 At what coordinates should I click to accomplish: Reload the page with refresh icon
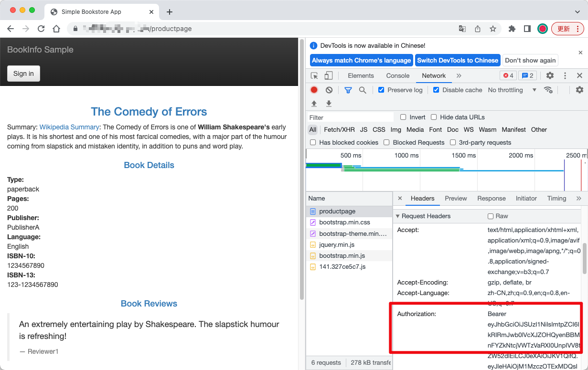click(41, 29)
